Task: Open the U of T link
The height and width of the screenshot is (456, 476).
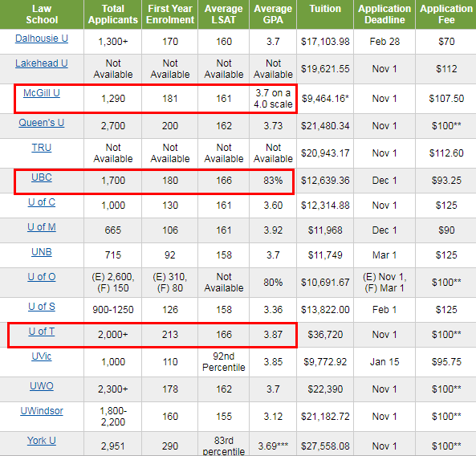Action: [x=42, y=332]
